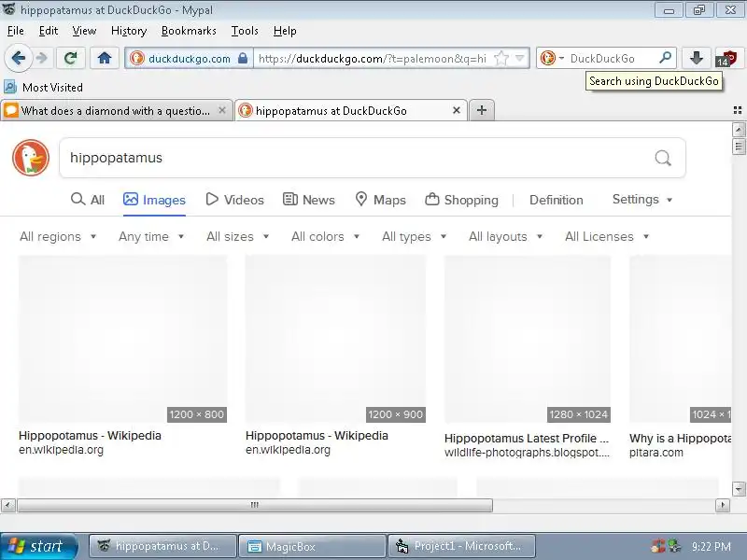The image size is (747, 560).
Task: Click duckduckgo.com site identity button
Action: coord(189,58)
